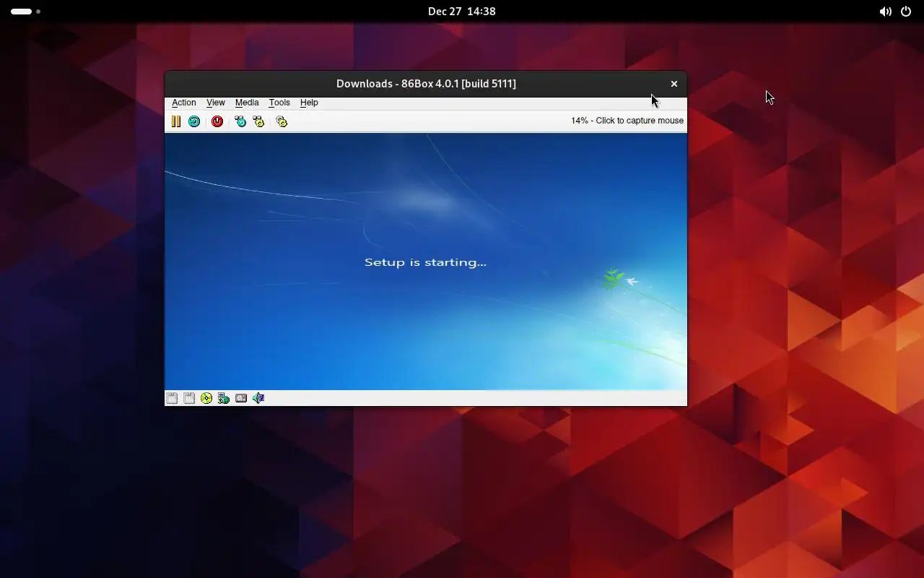Pause the emulated machine execution
Image resolution: width=924 pixels, height=578 pixels.
coord(175,121)
